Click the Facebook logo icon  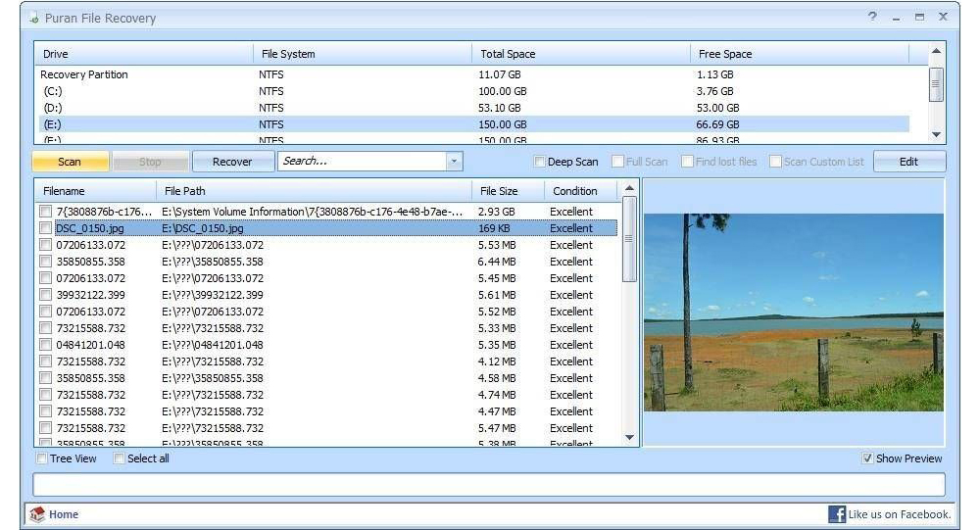tap(837, 514)
